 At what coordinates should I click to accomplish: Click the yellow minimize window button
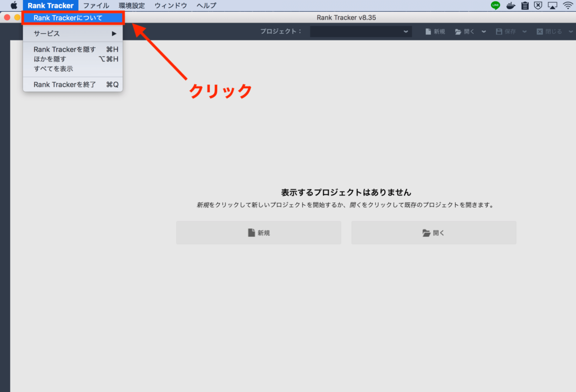(17, 17)
